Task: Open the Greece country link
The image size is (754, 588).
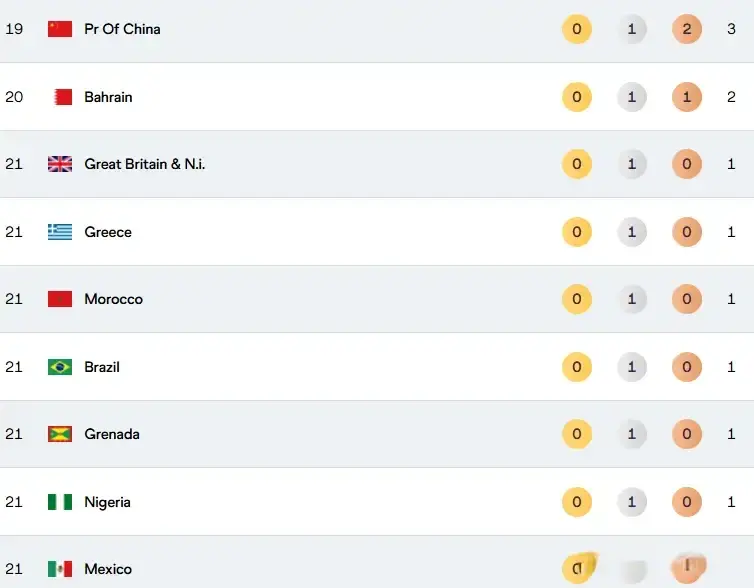Action: [108, 232]
